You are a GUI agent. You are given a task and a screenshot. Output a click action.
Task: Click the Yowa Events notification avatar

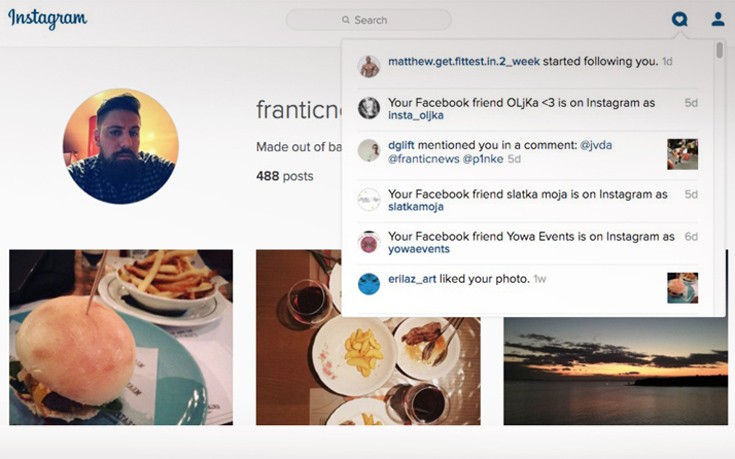369,242
